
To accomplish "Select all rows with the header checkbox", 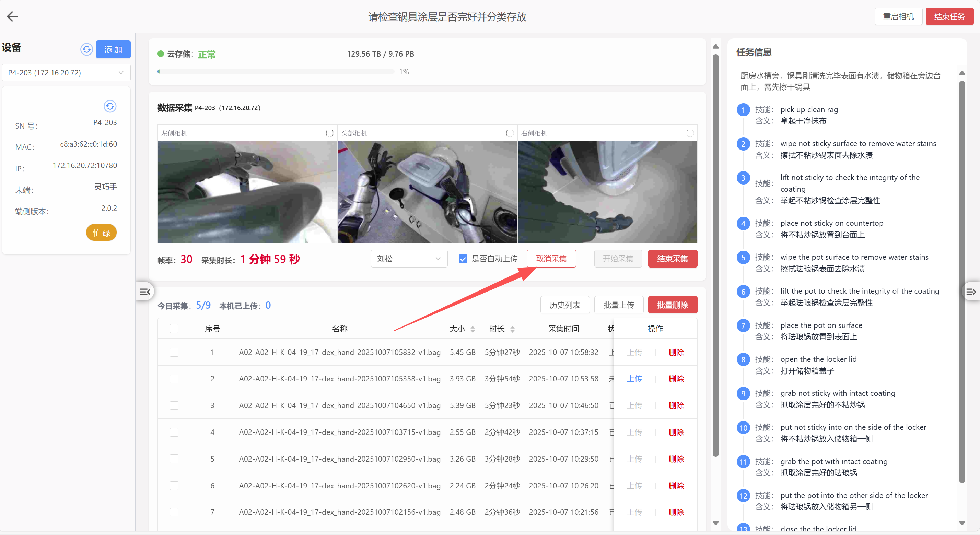I will pyautogui.click(x=174, y=329).
